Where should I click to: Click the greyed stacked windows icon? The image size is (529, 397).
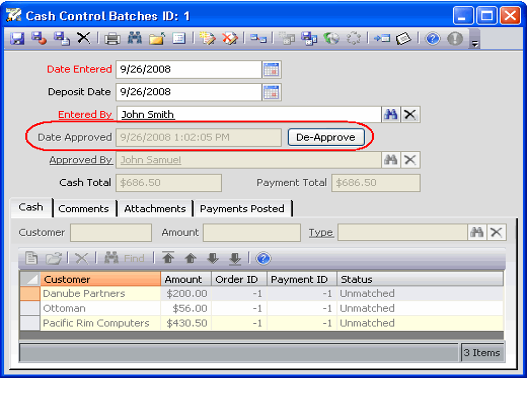click(x=286, y=38)
